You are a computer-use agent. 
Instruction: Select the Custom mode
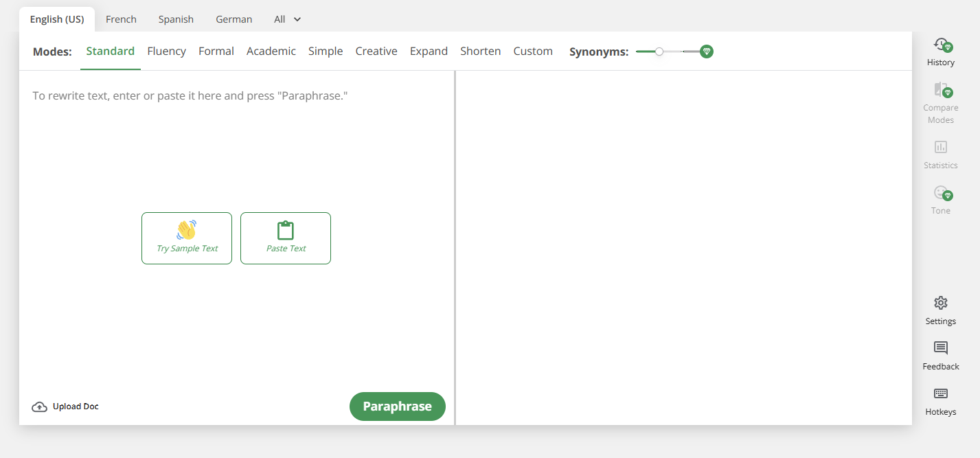(533, 51)
